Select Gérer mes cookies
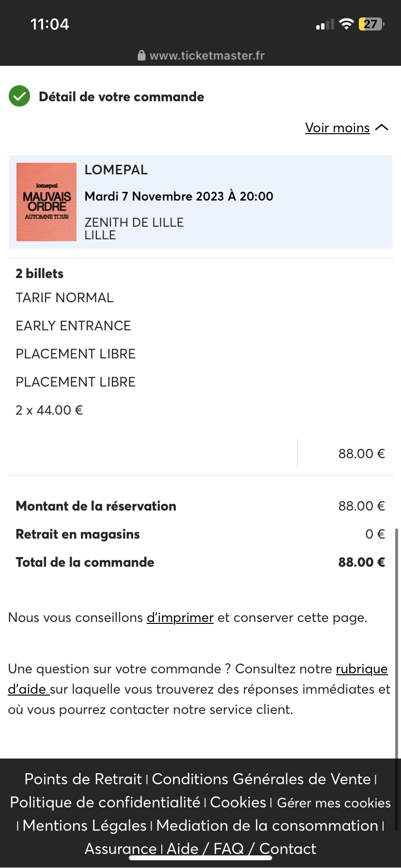The image size is (401, 868). (334, 803)
